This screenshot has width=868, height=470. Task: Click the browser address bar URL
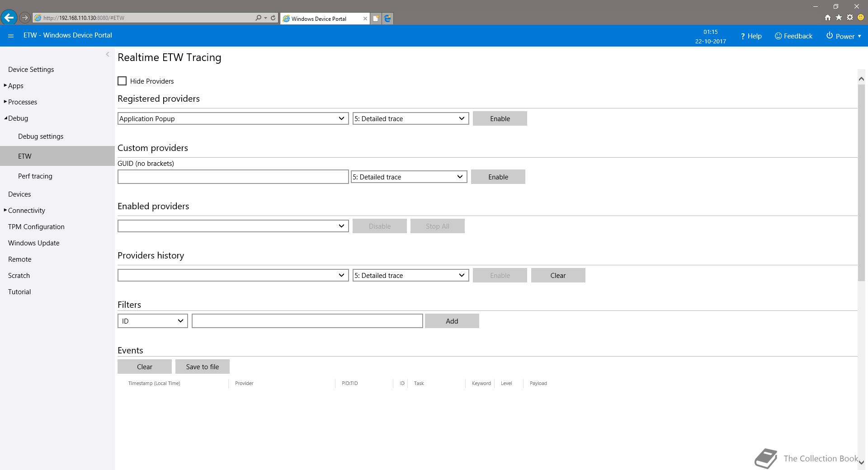(84, 18)
